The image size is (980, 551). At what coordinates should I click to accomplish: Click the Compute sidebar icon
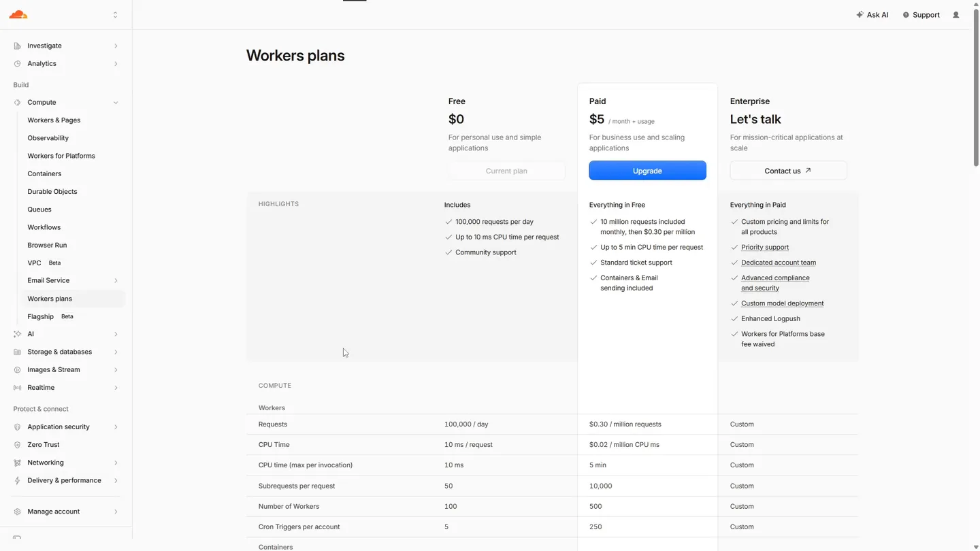(17, 103)
